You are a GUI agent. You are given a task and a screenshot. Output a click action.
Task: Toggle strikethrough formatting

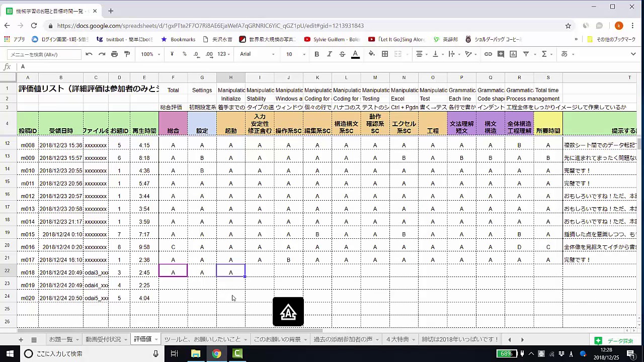pyautogui.click(x=342, y=54)
